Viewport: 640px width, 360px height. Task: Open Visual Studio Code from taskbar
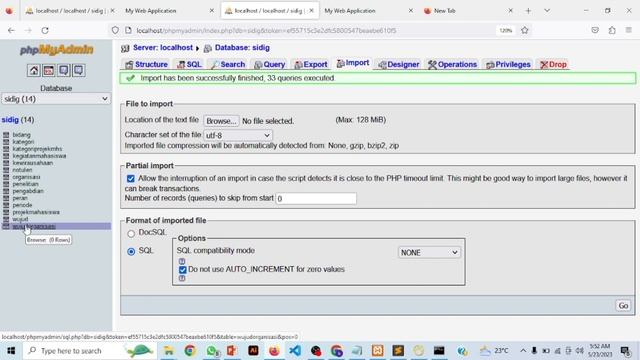(295, 351)
